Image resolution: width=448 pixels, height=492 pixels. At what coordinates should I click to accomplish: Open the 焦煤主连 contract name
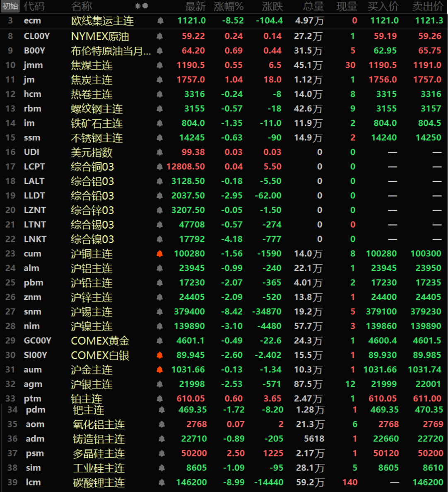[92, 65]
